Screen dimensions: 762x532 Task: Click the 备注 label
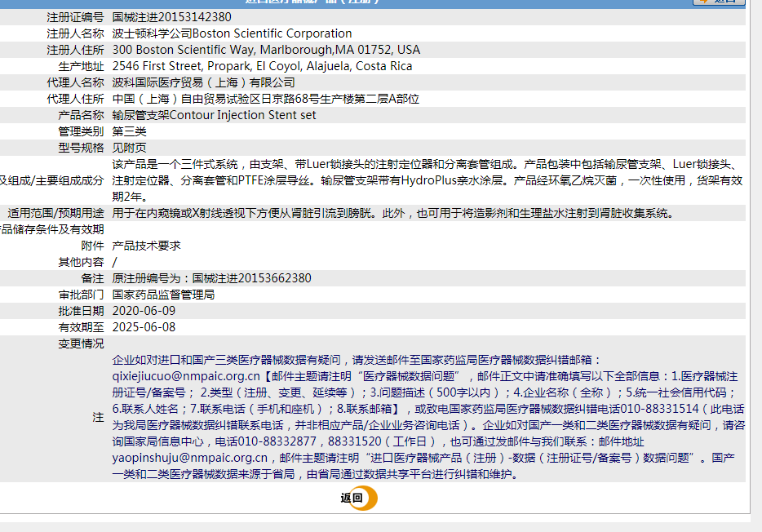(92, 278)
